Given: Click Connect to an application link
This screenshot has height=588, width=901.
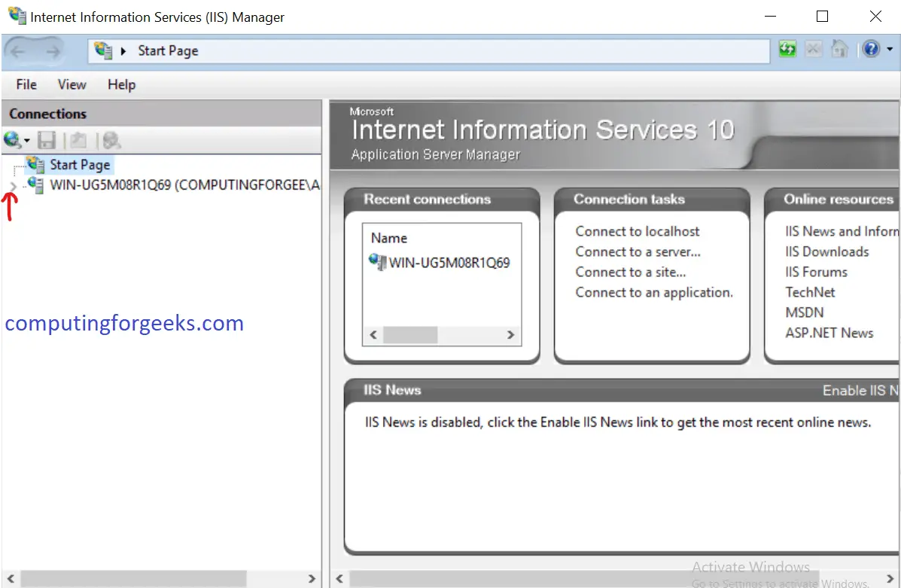Looking at the screenshot, I should click(x=654, y=293).
